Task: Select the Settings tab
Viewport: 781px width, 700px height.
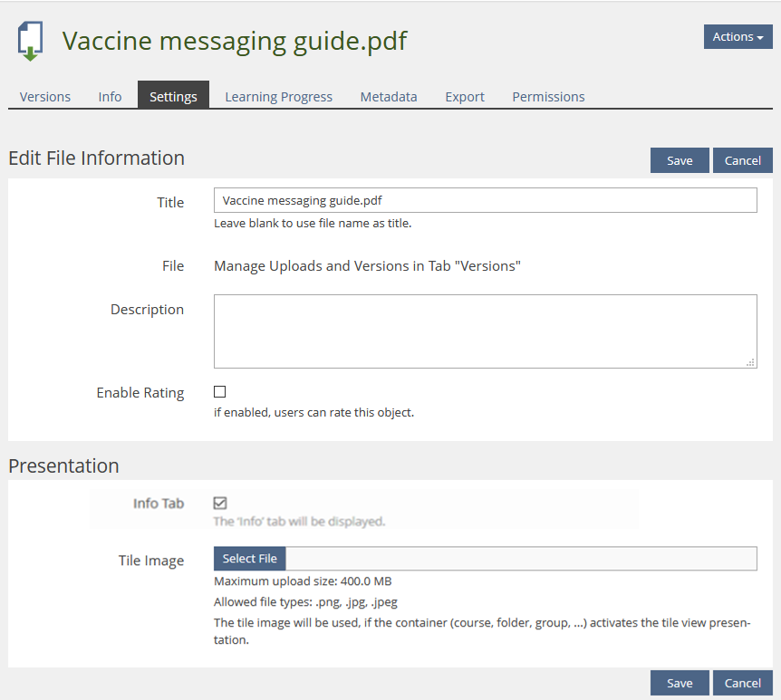Action: click(173, 97)
